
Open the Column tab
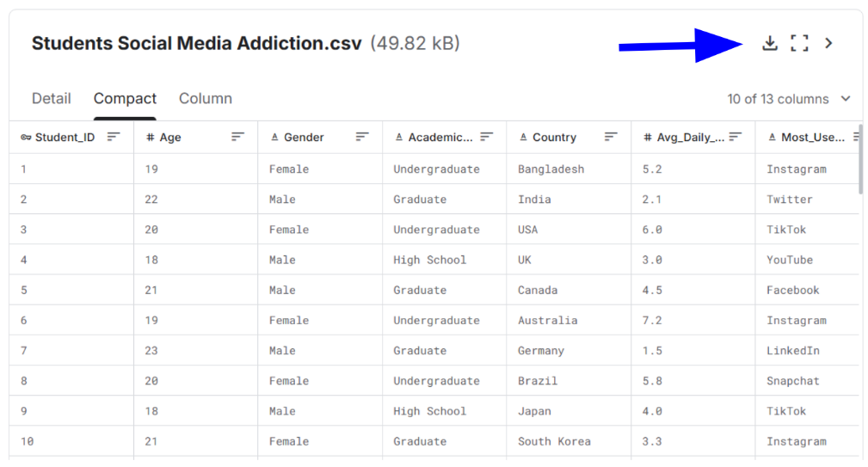206,99
